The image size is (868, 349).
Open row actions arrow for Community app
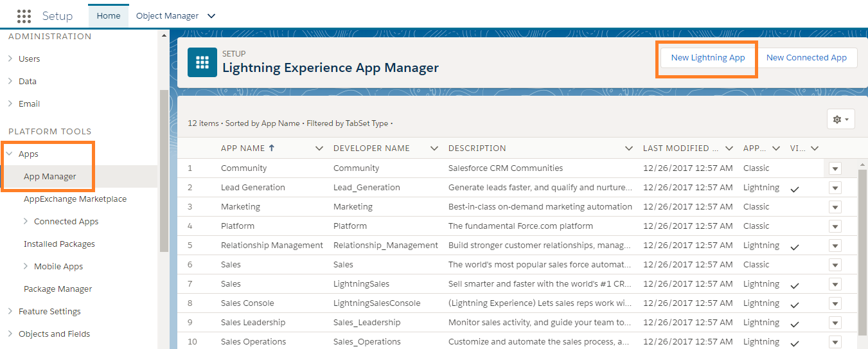coord(835,168)
